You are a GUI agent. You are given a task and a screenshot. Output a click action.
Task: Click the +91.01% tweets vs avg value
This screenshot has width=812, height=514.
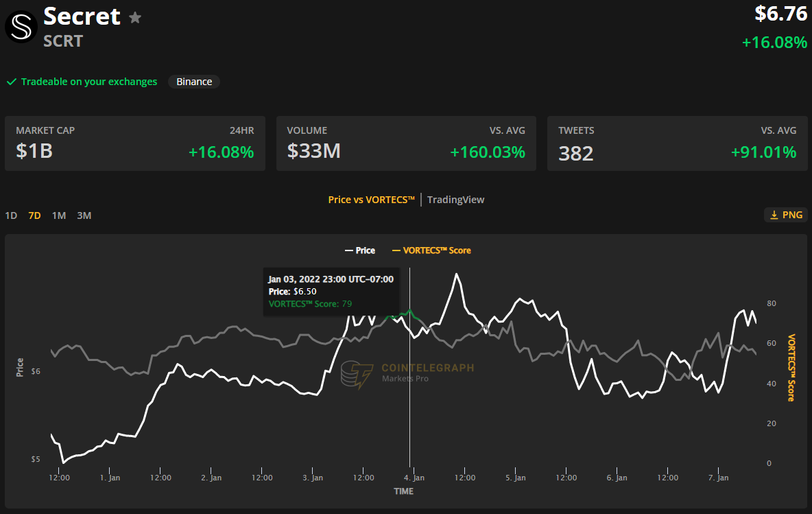click(764, 152)
